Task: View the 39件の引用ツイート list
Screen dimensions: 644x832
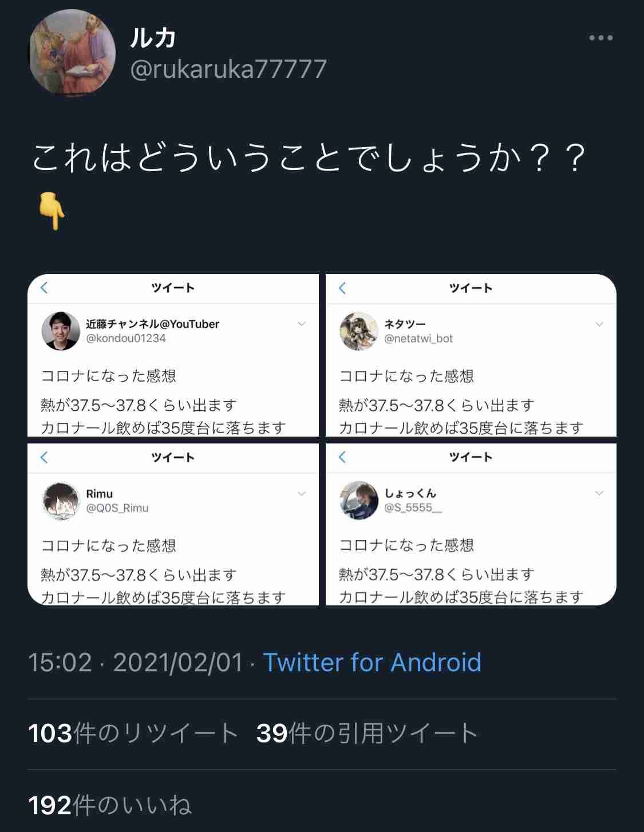Action: click(x=366, y=734)
